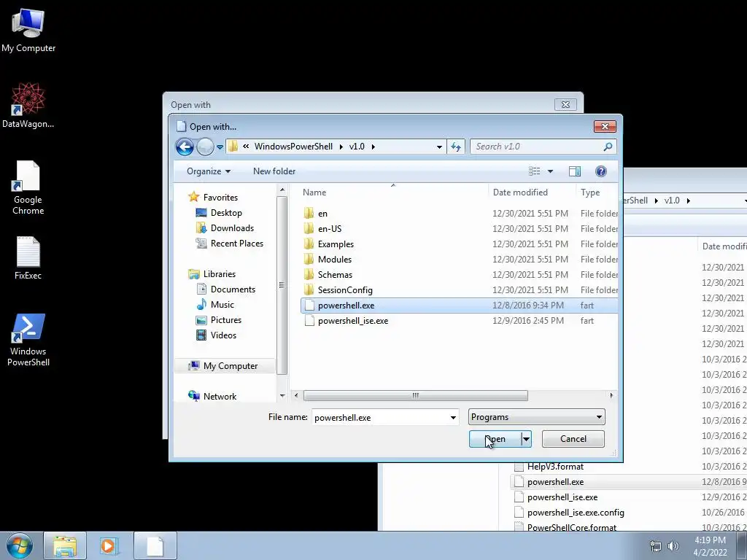This screenshot has width=747, height=560.
Task: Click the network icon in system tray
Action: (656, 546)
